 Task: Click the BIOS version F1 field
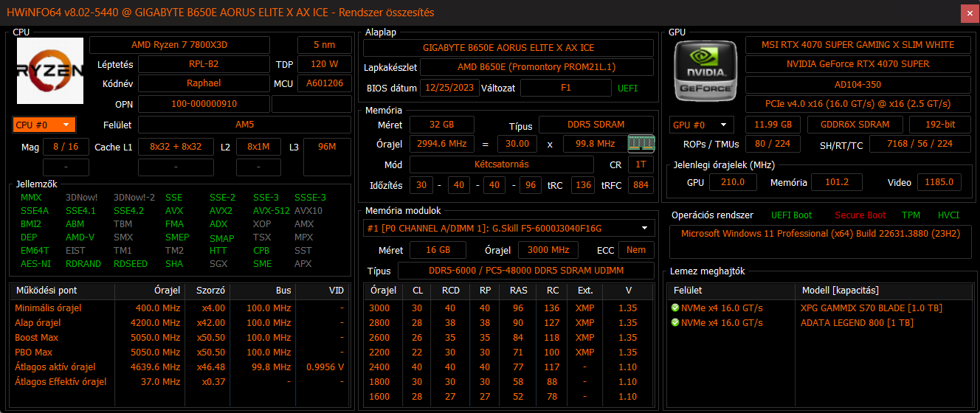coord(566,88)
